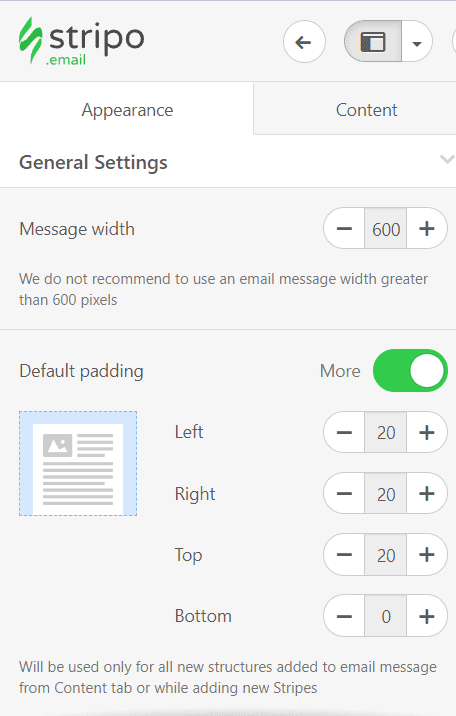
Task: Switch to the Content tab
Action: pyautogui.click(x=366, y=110)
